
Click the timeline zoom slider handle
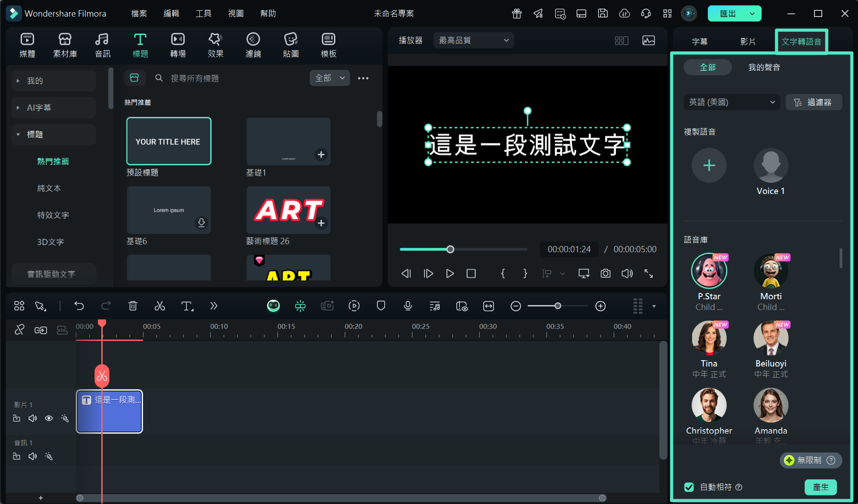click(558, 306)
